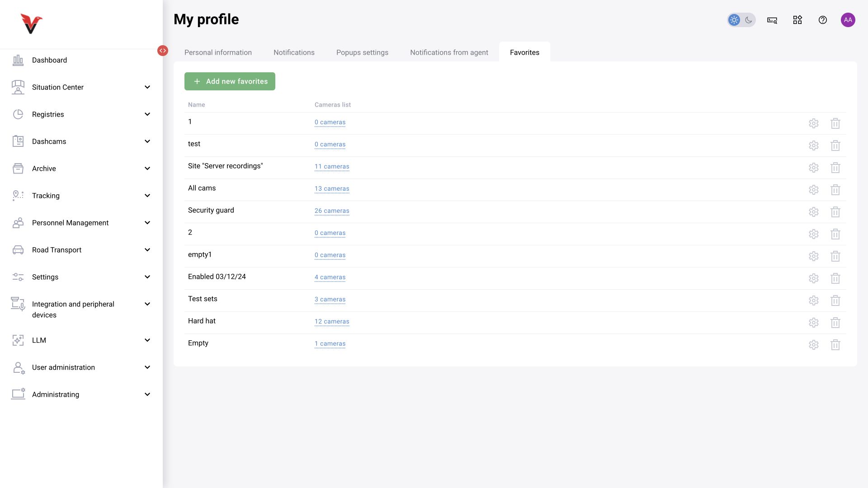Expand the Dashcams menu chevron
The height and width of the screenshot is (488, 868).
(x=147, y=141)
